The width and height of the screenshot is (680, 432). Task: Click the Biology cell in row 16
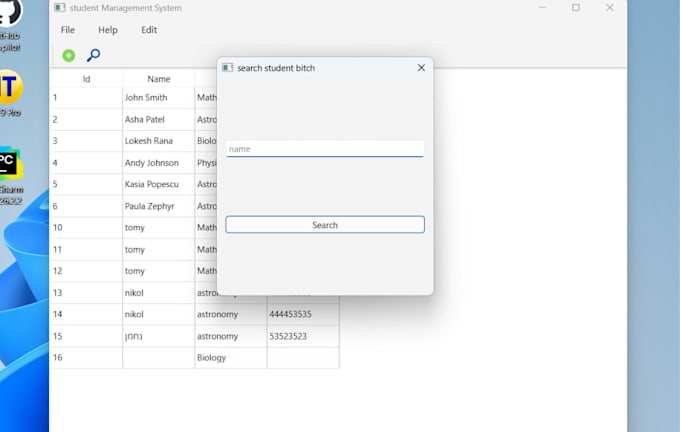[x=231, y=358]
